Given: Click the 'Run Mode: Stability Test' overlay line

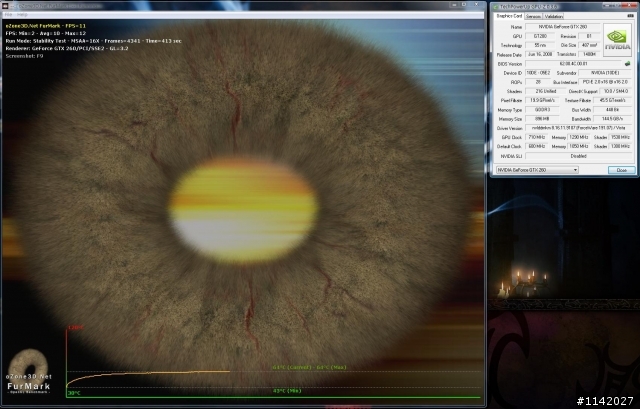Looking at the screenshot, I should (x=93, y=41).
